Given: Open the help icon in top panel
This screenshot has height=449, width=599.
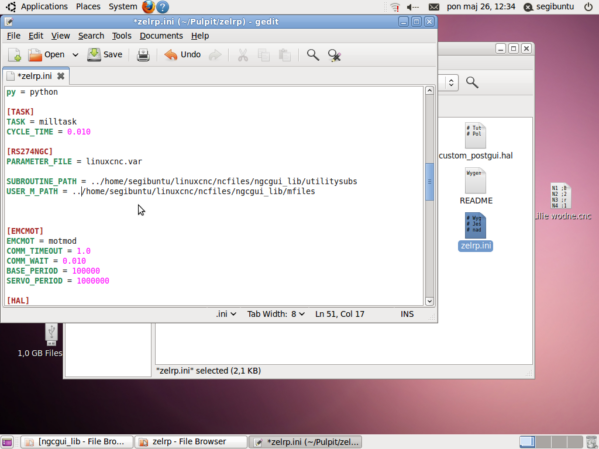Looking at the screenshot, I should (x=163, y=6).
